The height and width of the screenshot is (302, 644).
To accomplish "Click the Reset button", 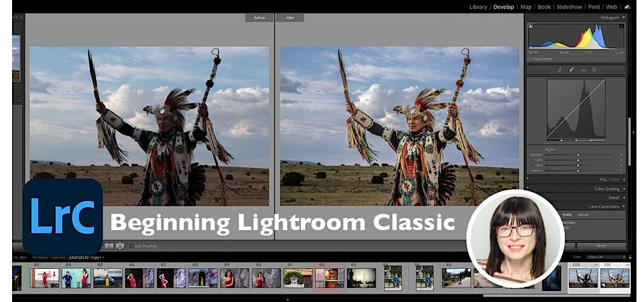I will tap(601, 246).
